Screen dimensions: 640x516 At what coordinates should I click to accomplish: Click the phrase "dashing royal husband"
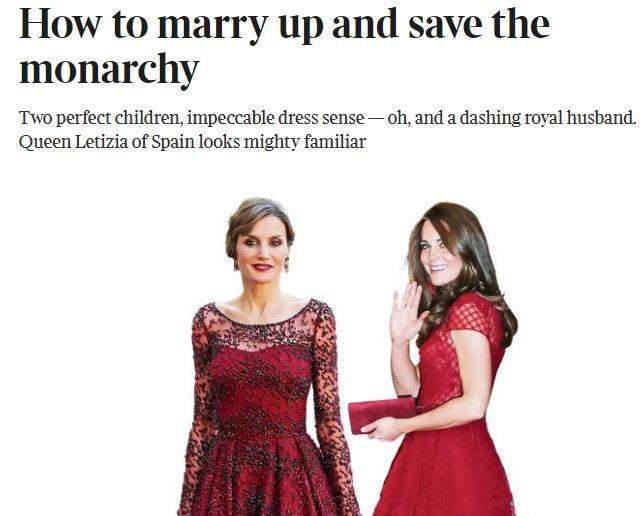(546, 118)
